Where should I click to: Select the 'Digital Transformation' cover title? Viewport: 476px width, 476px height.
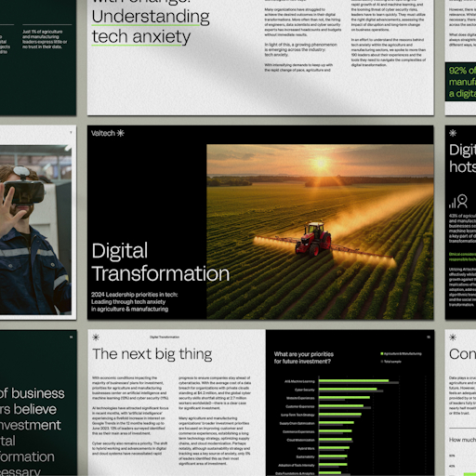(x=161, y=262)
